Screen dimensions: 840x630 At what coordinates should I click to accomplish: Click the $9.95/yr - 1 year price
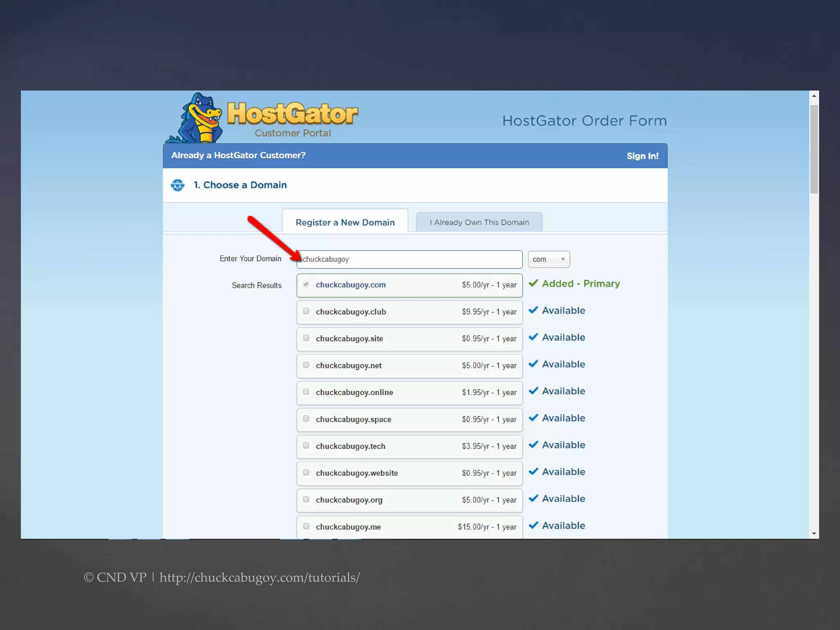tap(489, 312)
